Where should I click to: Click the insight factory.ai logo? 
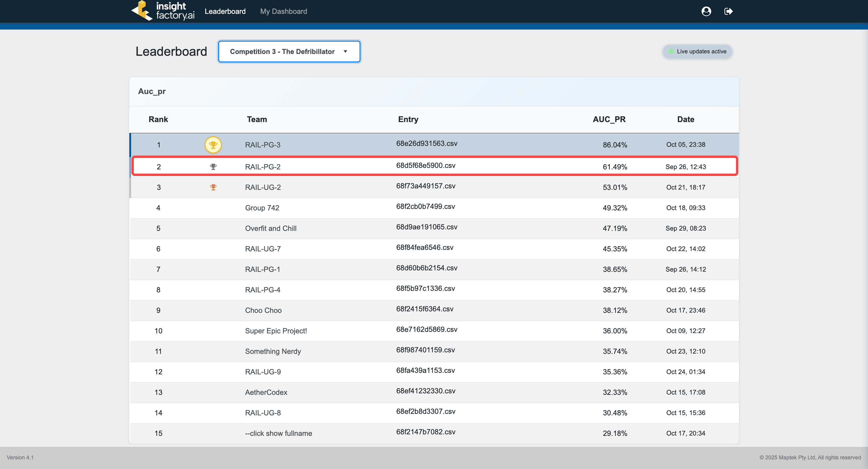163,11
